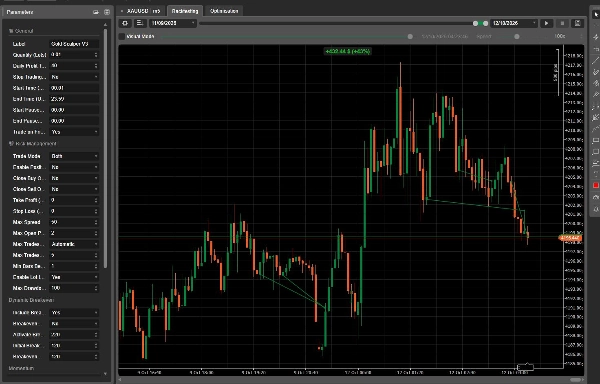This screenshot has width=600, height=384.
Task: Click Parameters scrollbar down arrow
Action: 106,374
